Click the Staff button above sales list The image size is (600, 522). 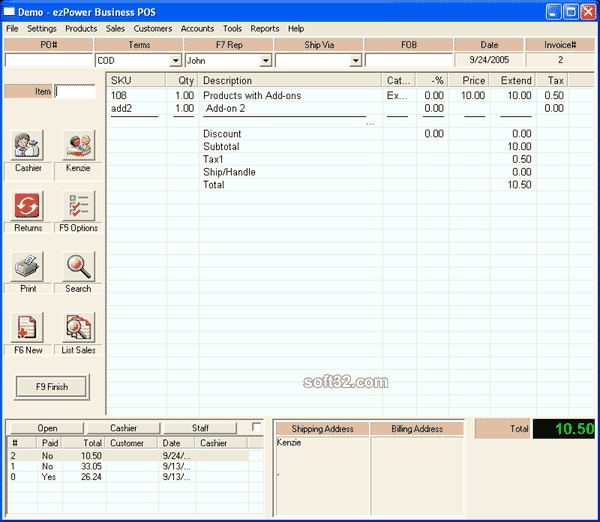200,428
